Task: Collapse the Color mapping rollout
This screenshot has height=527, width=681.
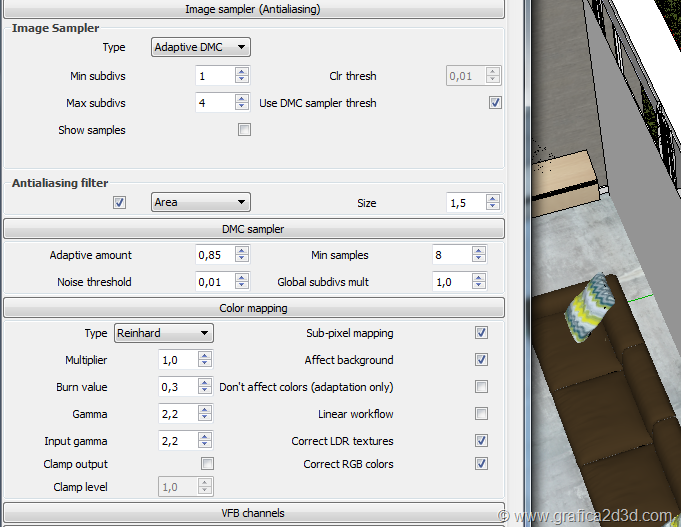Action: [x=254, y=308]
